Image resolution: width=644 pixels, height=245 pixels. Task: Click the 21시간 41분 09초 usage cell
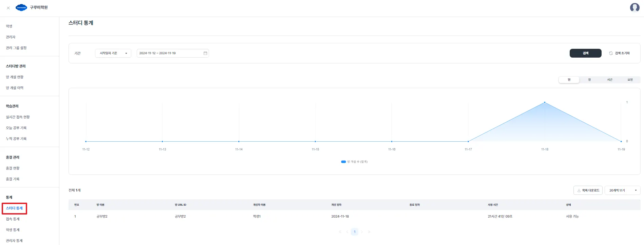[x=500, y=216]
